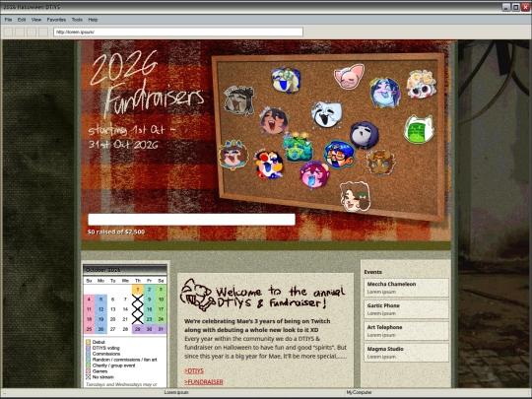The width and height of the screenshot is (532, 399).
Task: Select the magenta-haired pink bear sticker
Action: [x=314, y=175]
